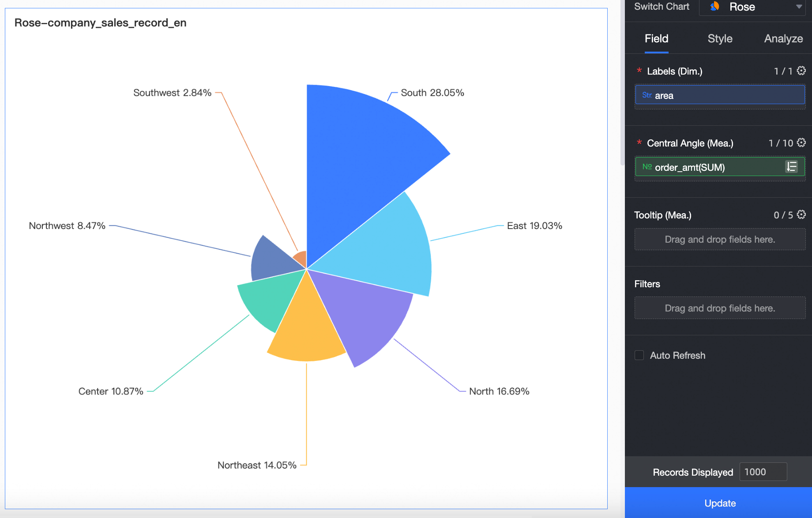The image size is (812, 518).
Task: Click the chart title Rose-company_sales_record_en
Action: [101, 23]
